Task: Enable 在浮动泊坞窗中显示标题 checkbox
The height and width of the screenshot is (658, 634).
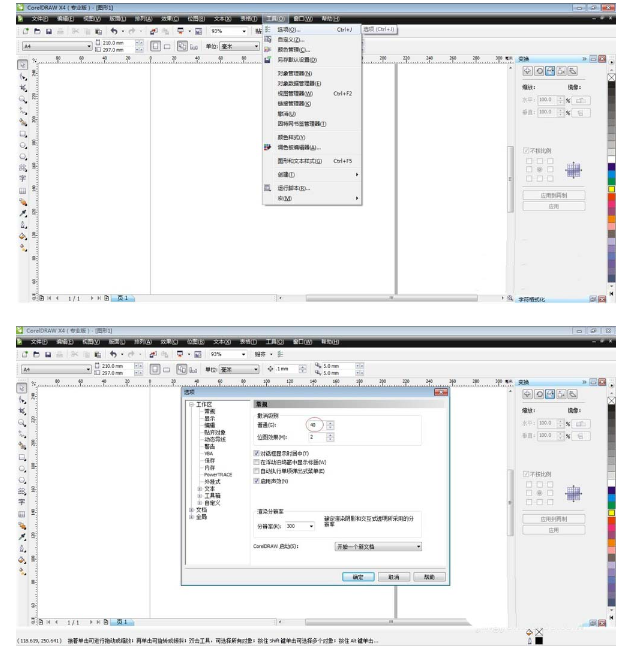Action: [256, 462]
